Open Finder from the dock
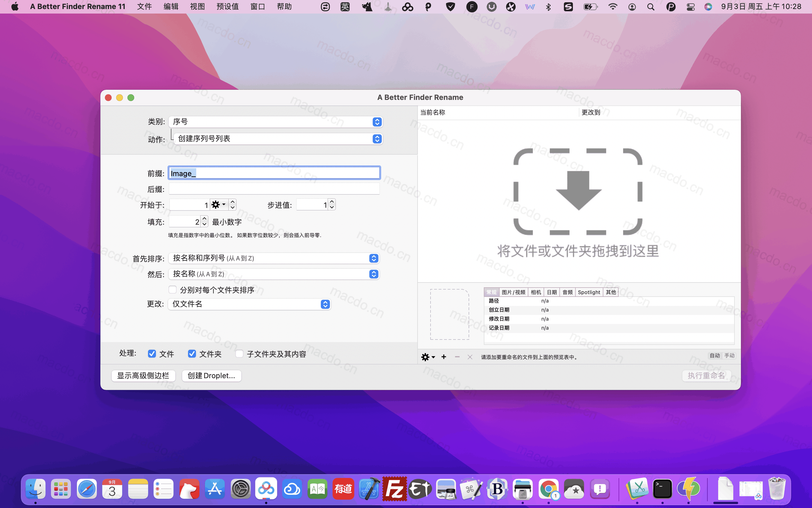This screenshot has height=508, width=812. 35,489
